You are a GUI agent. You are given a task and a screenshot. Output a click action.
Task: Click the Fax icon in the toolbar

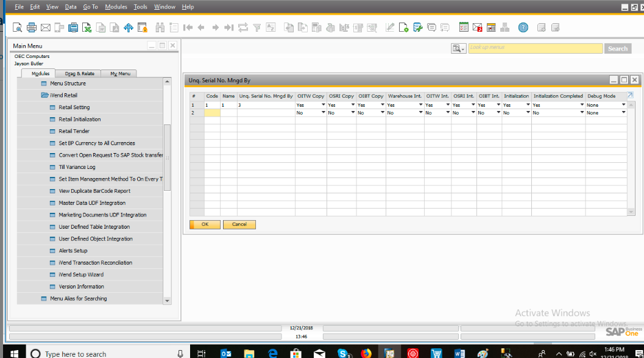tap(73, 27)
